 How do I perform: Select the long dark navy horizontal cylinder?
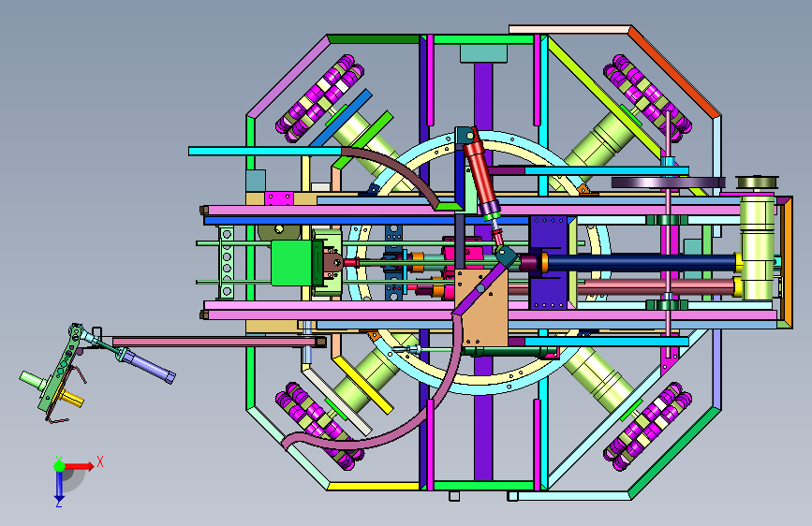click(640, 262)
